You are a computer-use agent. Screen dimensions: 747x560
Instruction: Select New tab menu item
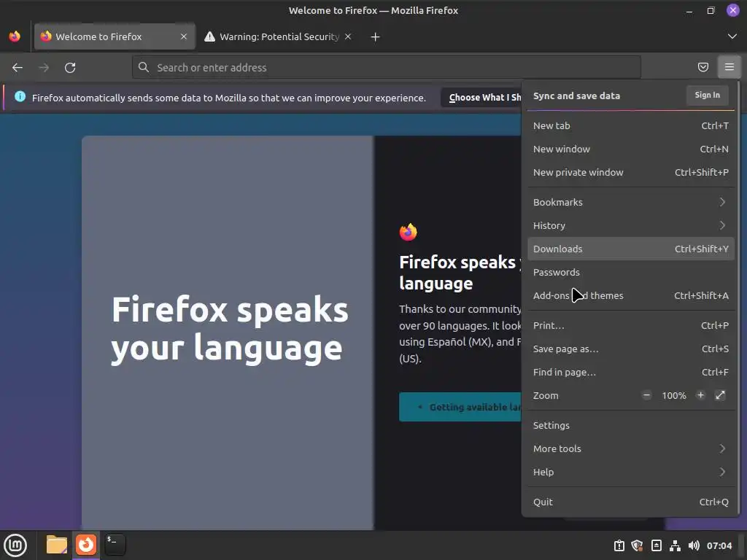631,125
